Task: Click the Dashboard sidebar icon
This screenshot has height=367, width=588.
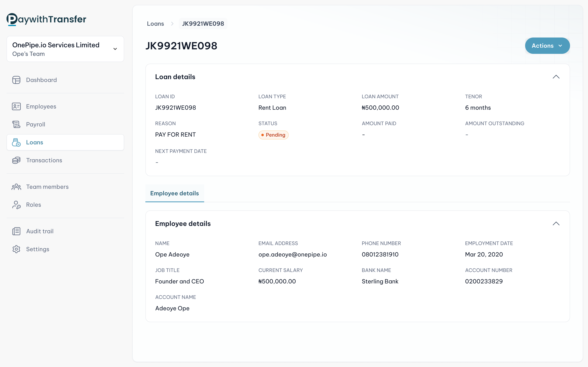Action: 16,80
